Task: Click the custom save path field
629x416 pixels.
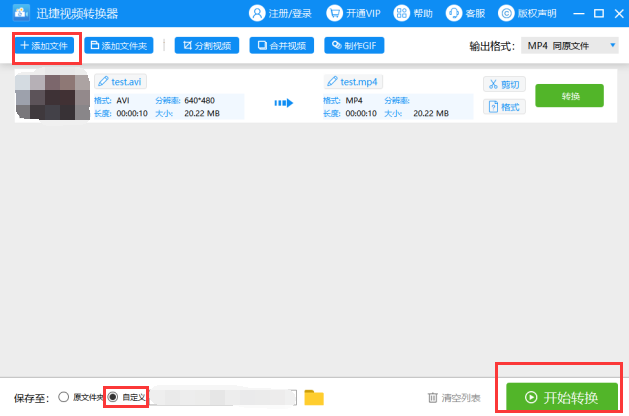Action: pos(223,398)
